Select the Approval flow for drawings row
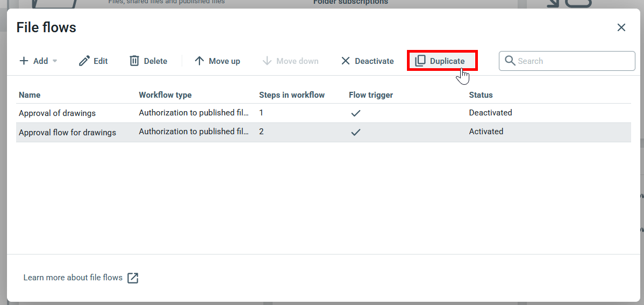Screen dimensions: 644x305 point(67,132)
